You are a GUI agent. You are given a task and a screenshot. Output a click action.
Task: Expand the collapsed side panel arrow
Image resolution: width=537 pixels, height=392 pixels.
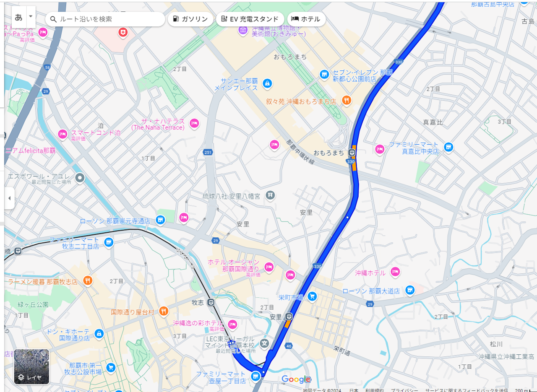point(9,198)
